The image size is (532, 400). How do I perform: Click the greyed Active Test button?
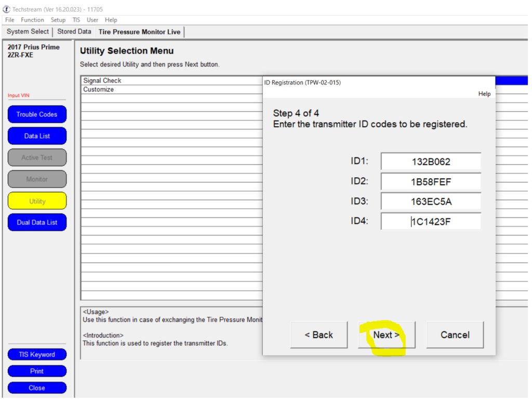point(37,158)
